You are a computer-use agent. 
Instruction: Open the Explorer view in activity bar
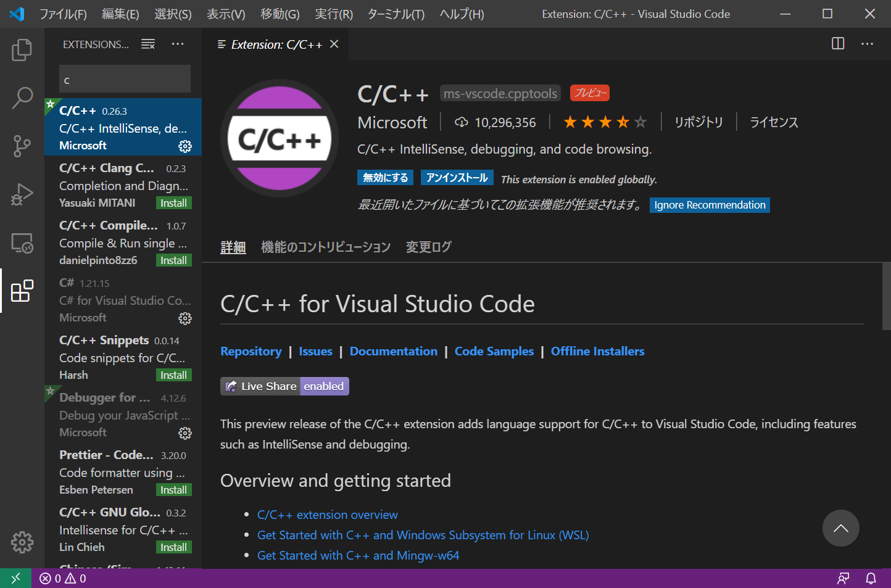pos(22,50)
